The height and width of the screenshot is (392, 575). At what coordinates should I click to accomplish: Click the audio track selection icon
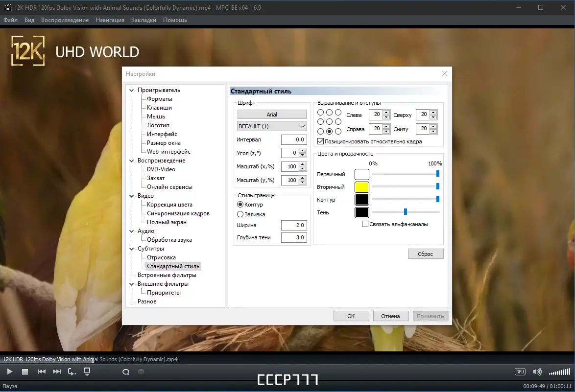(126, 372)
